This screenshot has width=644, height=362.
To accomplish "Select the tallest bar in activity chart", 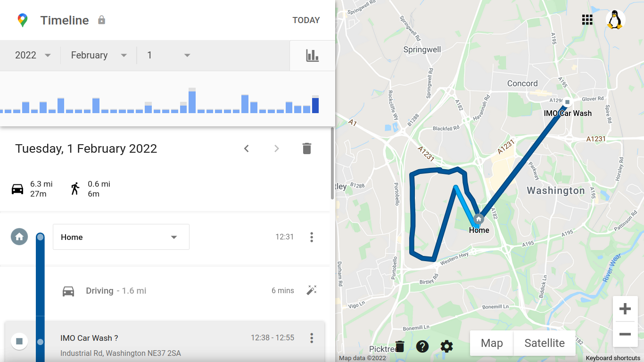I will [x=192, y=100].
